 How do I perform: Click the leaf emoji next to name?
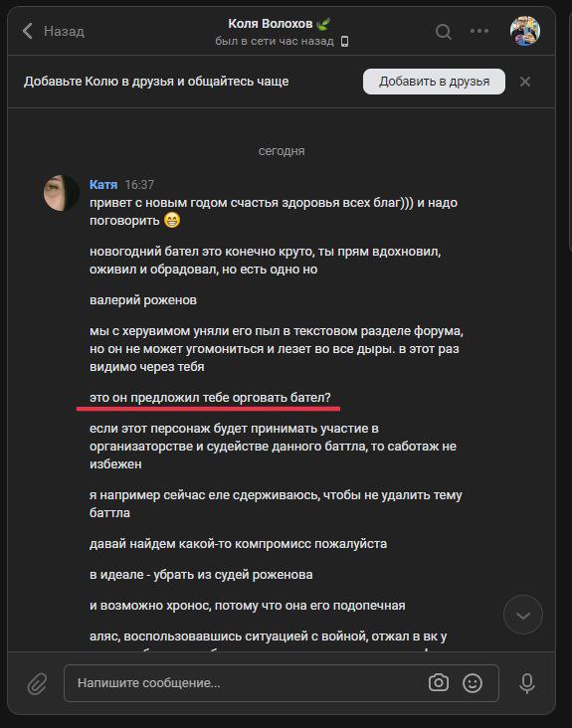[x=323, y=23]
